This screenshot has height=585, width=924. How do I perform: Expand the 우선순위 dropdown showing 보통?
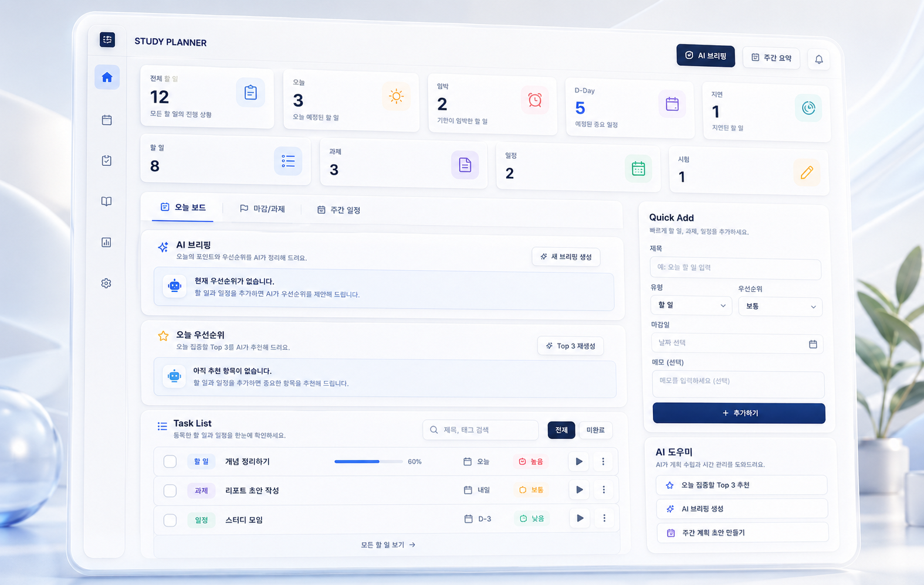tap(780, 307)
